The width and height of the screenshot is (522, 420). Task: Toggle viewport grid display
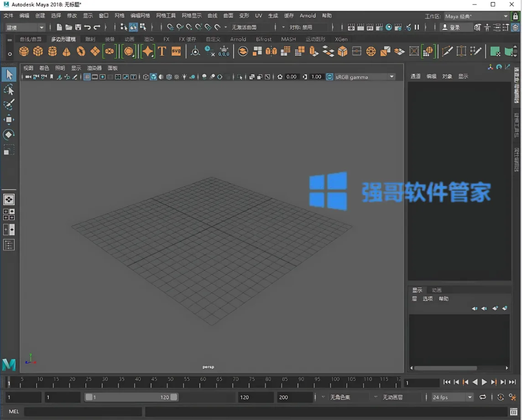pyautogui.click(x=87, y=77)
